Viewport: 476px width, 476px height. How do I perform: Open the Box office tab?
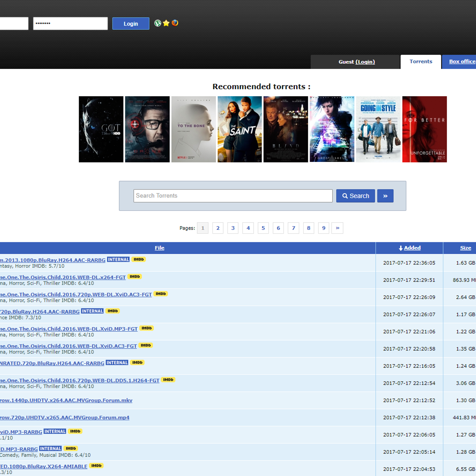pos(460,62)
